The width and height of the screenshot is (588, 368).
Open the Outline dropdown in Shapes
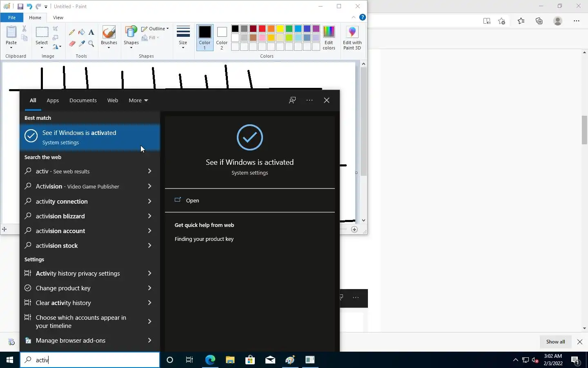pyautogui.click(x=155, y=29)
